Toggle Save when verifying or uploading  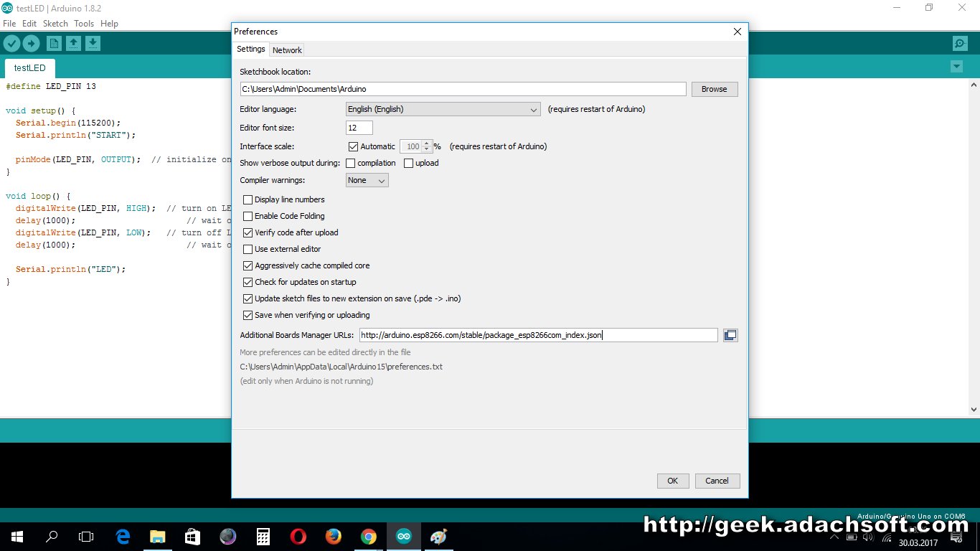[x=248, y=316]
